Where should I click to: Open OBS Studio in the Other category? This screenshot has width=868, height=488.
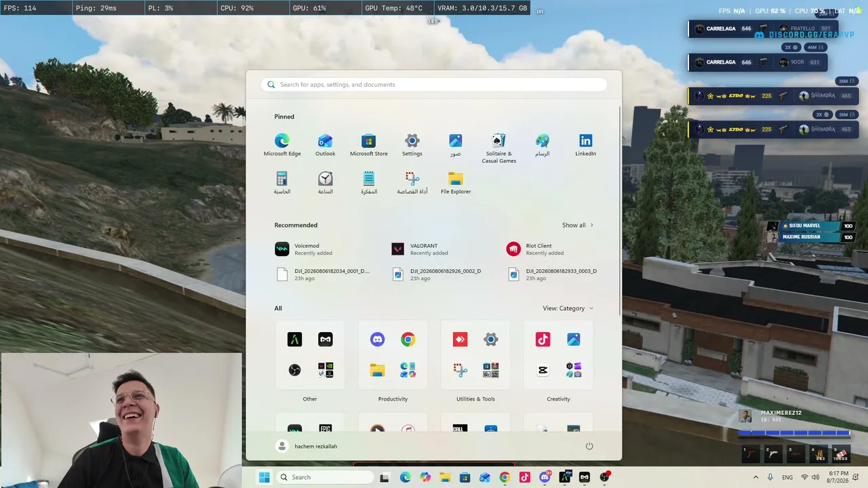pos(294,370)
